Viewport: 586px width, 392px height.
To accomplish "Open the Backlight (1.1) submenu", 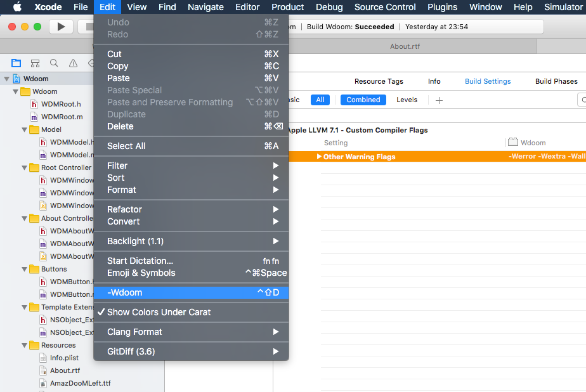I will (191, 241).
